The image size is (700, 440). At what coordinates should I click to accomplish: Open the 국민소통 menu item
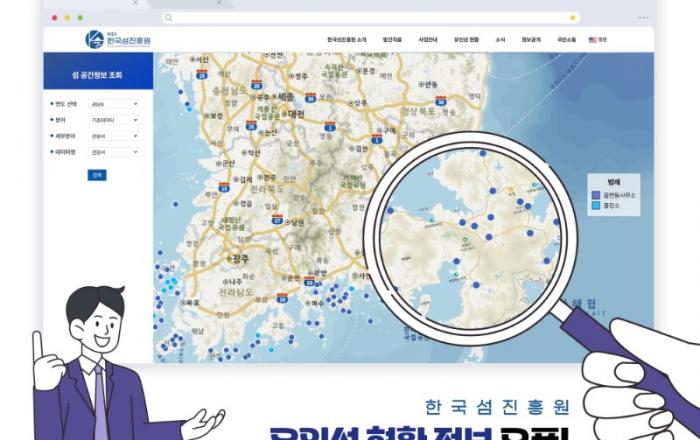pos(566,40)
